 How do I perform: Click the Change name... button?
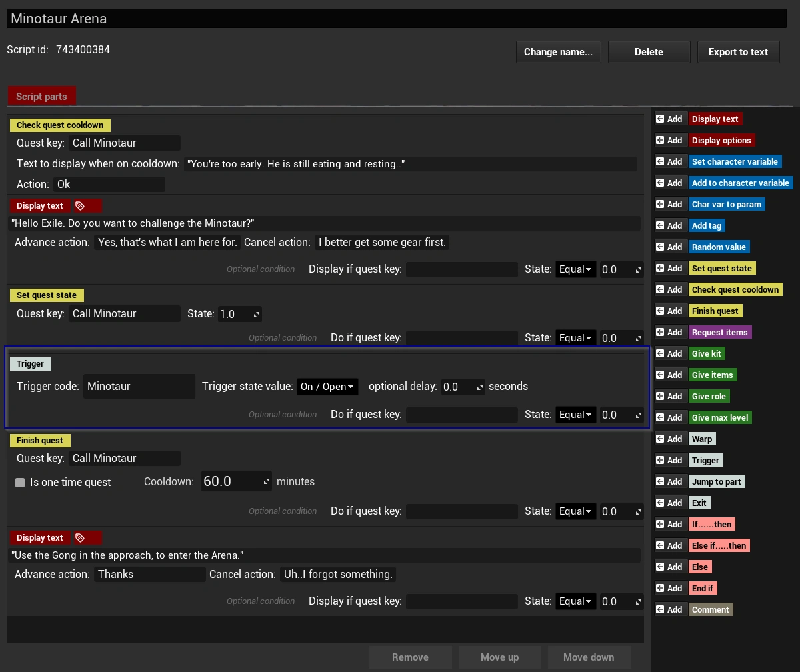[x=558, y=52]
